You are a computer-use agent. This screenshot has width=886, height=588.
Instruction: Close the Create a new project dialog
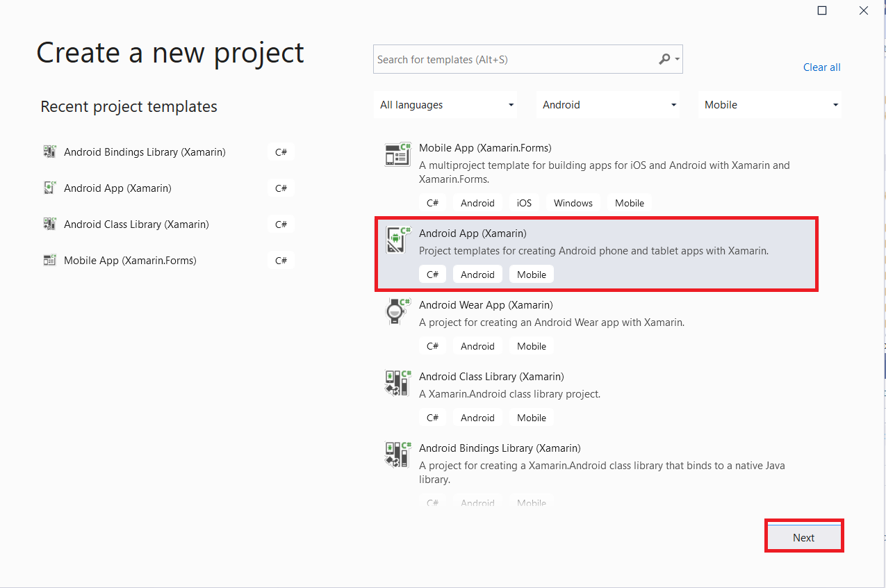864,10
